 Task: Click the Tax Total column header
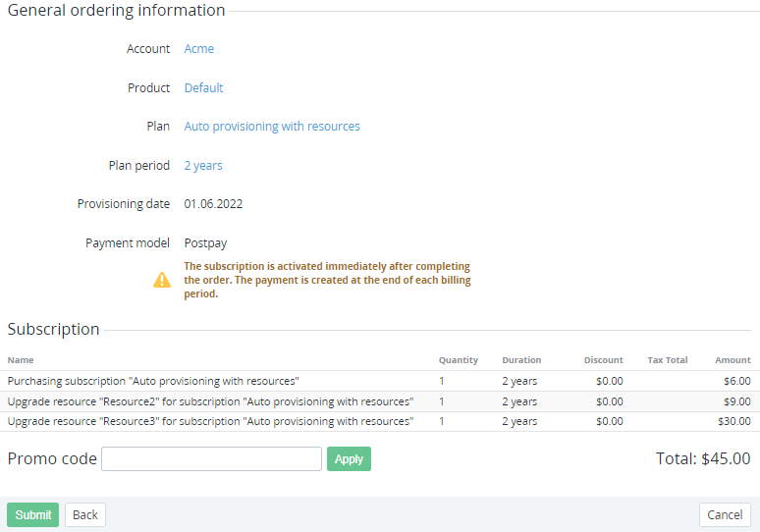pyautogui.click(x=668, y=360)
